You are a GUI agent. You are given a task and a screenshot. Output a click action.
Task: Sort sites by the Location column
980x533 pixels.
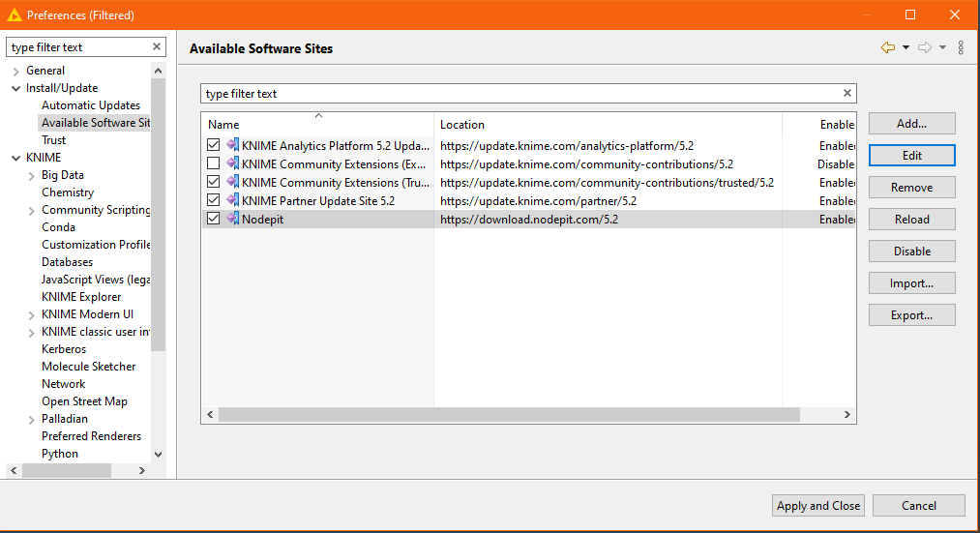[608, 125]
